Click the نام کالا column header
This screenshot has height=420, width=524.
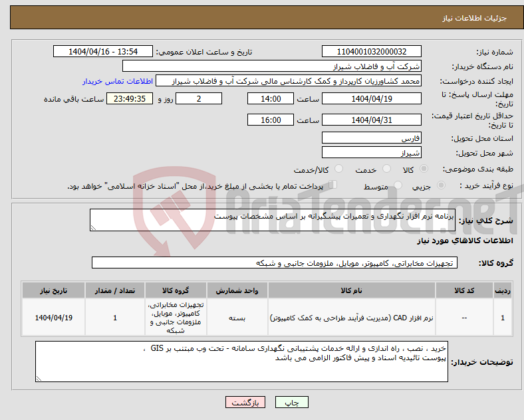tap(352, 290)
